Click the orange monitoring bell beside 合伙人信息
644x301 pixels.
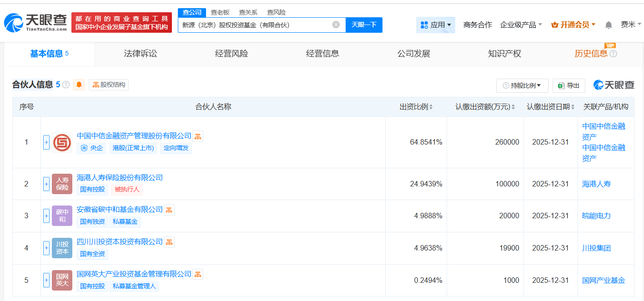pos(79,85)
